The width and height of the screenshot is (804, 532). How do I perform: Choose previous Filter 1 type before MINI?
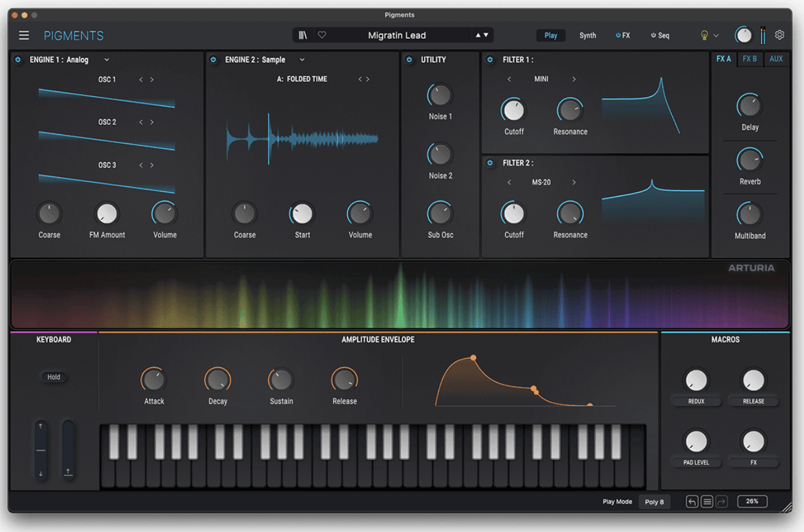(x=509, y=79)
